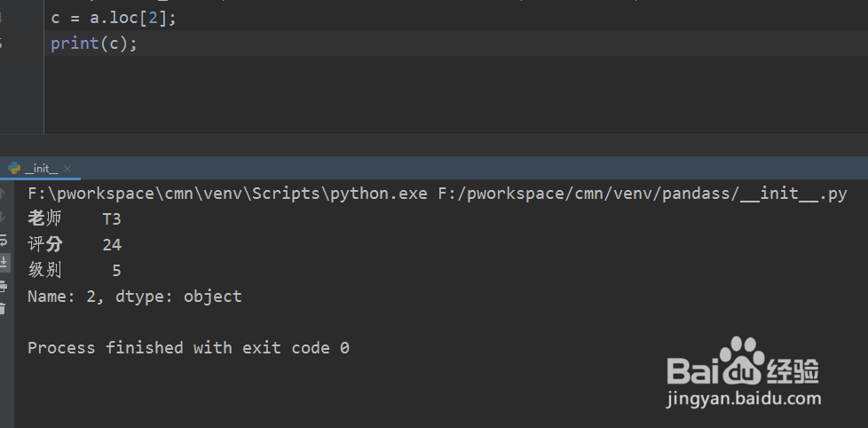The width and height of the screenshot is (868, 428).
Task: Click the Down the Stack Trace arrow
Action: (x=4, y=217)
